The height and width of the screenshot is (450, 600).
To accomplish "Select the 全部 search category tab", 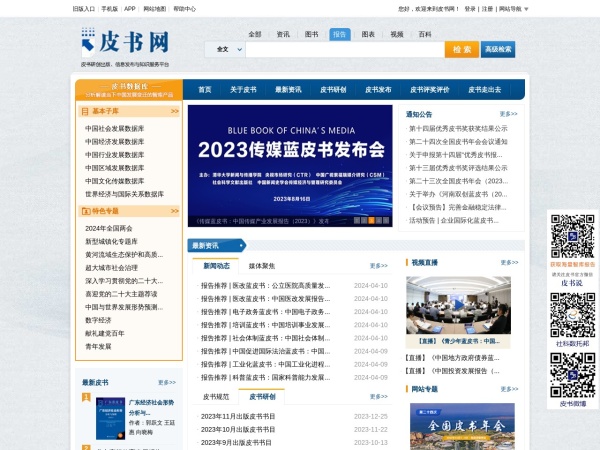I will click(x=255, y=34).
